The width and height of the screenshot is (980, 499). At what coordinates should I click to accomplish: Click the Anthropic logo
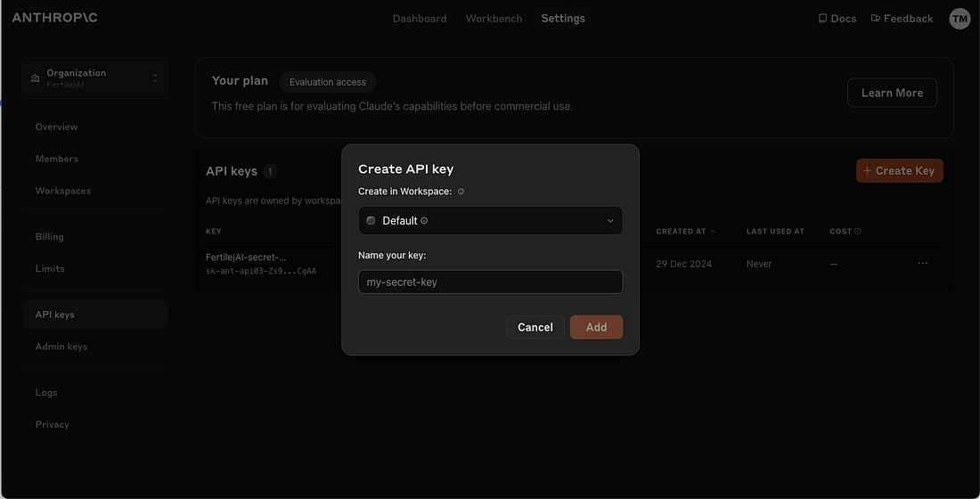55,18
